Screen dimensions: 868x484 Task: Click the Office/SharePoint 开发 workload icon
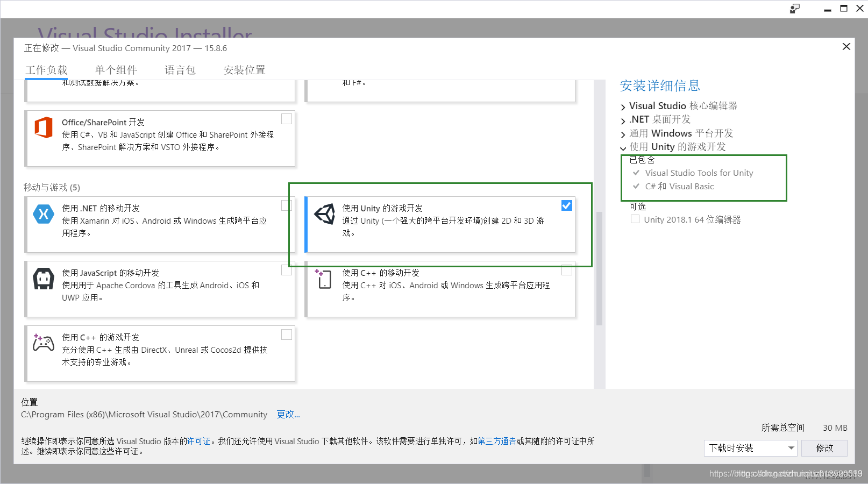coord(44,128)
